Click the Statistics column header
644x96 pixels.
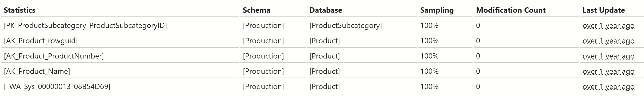tap(19, 10)
